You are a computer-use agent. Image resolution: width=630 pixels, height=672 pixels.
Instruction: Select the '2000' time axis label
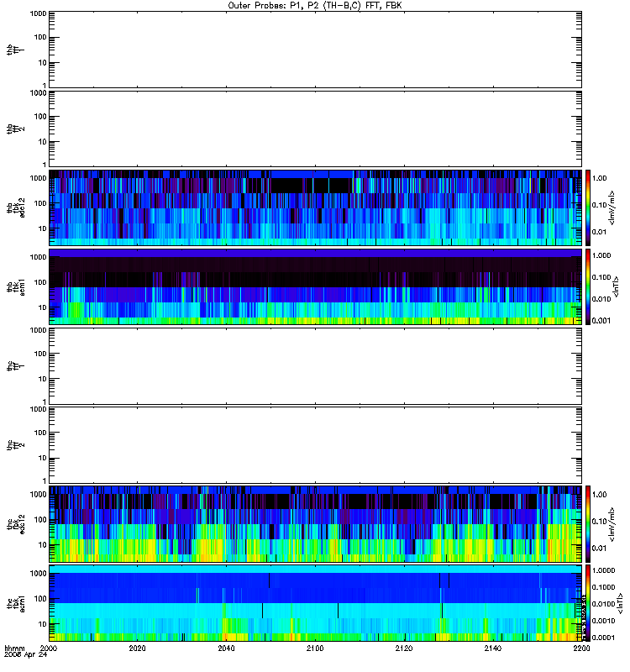[x=49, y=648]
